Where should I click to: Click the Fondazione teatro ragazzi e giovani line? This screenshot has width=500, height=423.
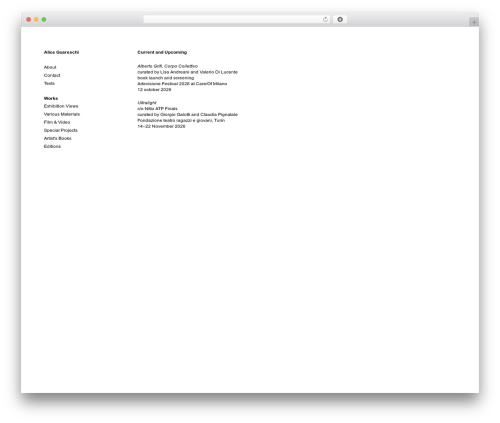pyautogui.click(x=181, y=120)
